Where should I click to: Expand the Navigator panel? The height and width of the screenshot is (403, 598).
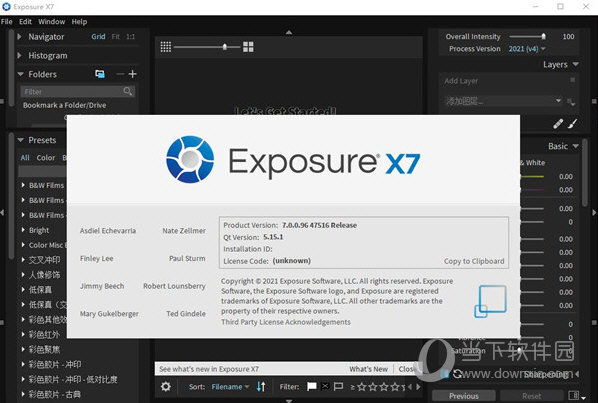click(20, 37)
